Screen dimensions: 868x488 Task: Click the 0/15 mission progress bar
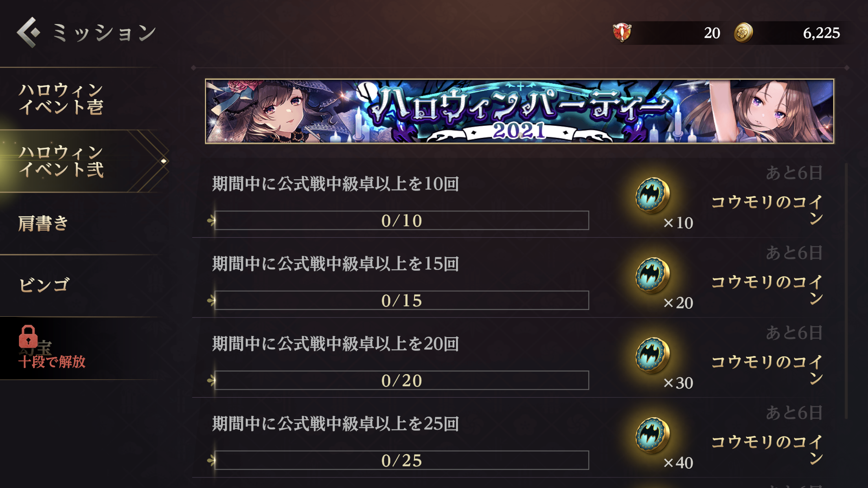[401, 301]
